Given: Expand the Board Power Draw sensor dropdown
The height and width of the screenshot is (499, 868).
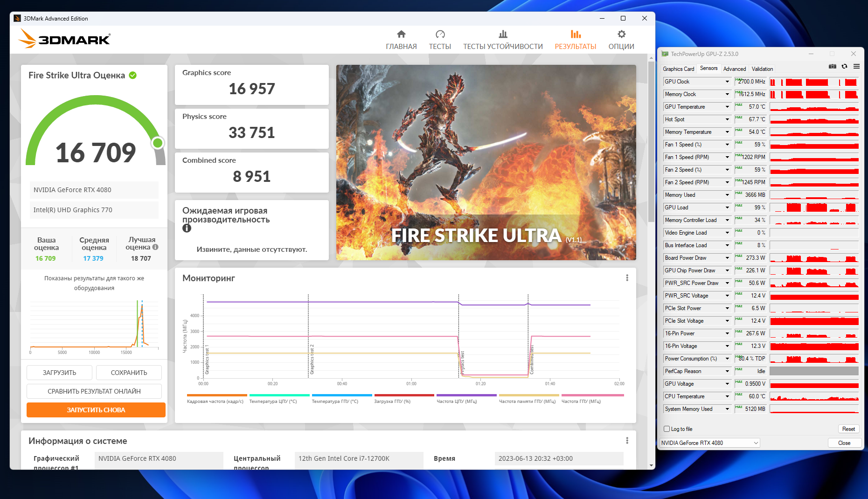Looking at the screenshot, I should pos(727,258).
